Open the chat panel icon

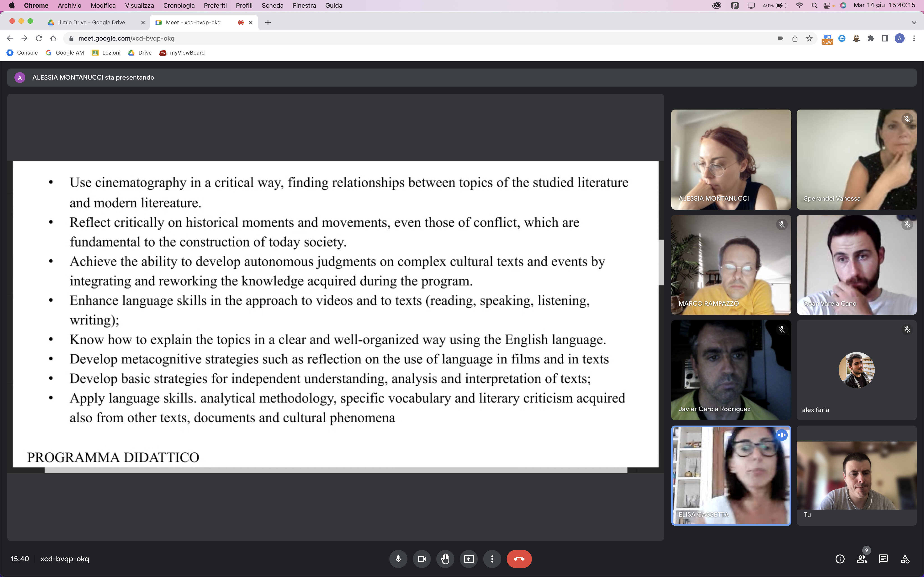click(x=883, y=559)
